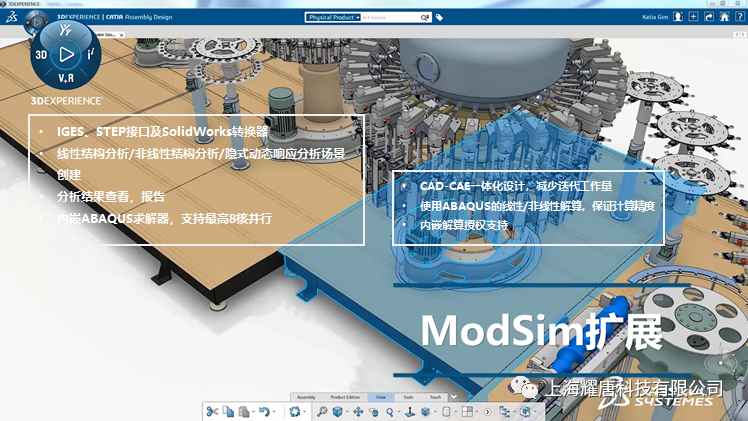The image size is (748, 421).
Task: Open the tree display dropdown arrow
Action: (x=514, y=412)
